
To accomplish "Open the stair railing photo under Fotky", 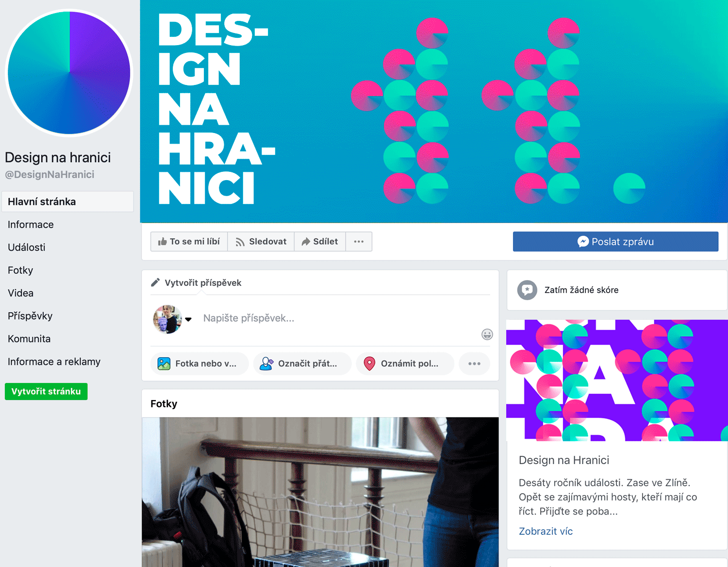I will [320, 492].
